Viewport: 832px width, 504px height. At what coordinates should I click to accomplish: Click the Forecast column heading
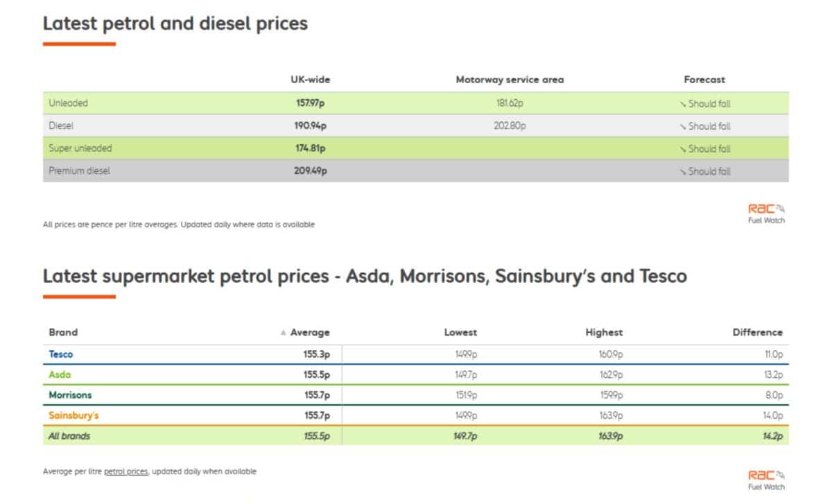click(704, 80)
